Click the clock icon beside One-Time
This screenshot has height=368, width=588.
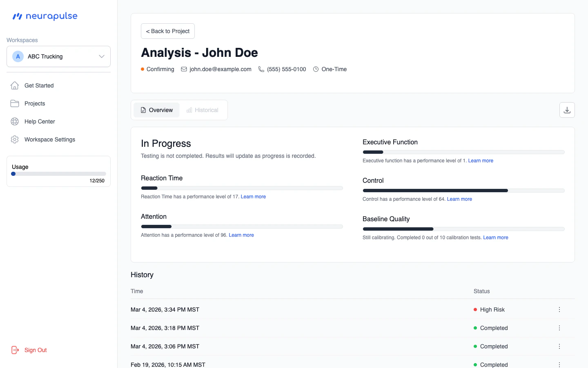point(316,69)
